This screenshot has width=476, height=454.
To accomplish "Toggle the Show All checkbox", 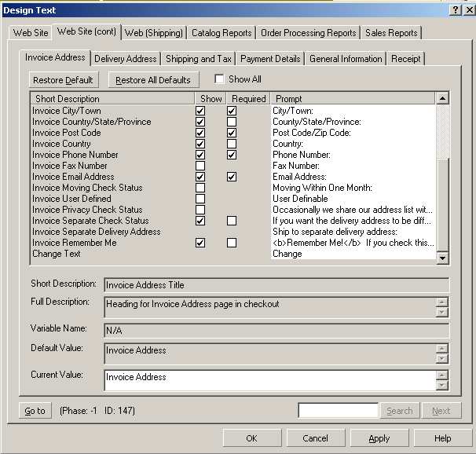I will click(219, 79).
